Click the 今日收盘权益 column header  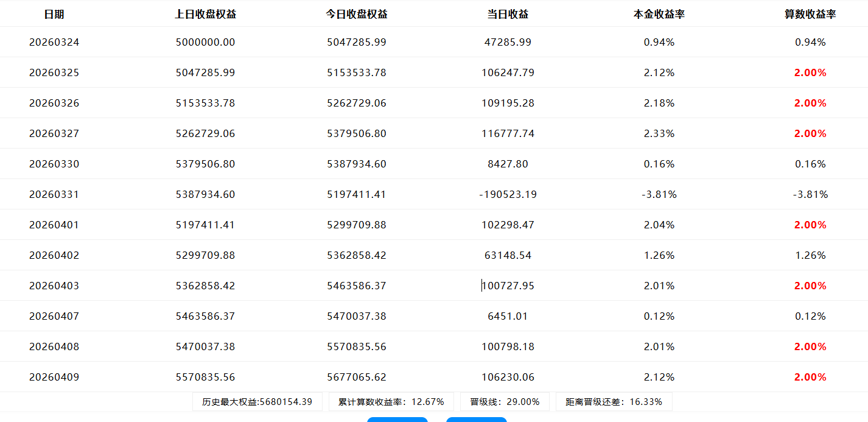pos(356,14)
